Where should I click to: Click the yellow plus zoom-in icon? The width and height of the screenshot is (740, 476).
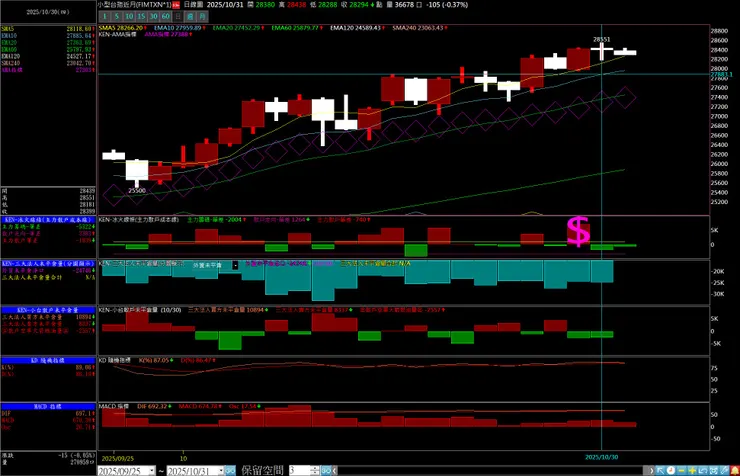coord(692,470)
